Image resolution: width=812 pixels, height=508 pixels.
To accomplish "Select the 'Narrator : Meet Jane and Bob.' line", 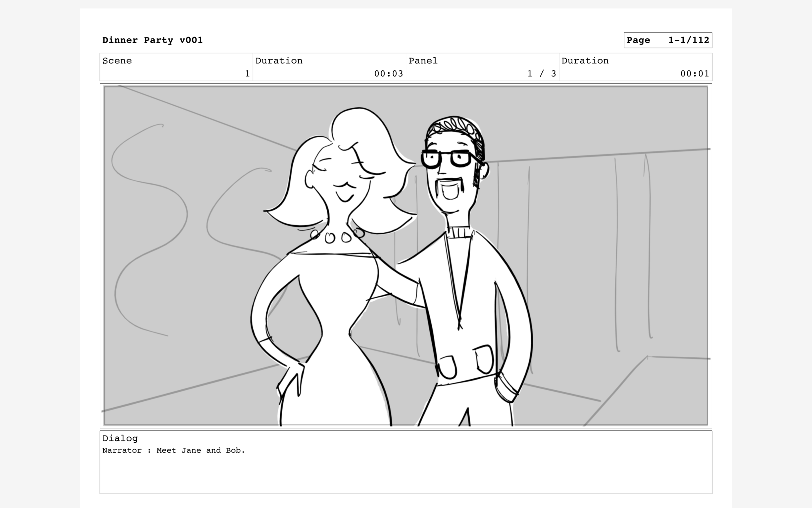I will click(x=174, y=450).
